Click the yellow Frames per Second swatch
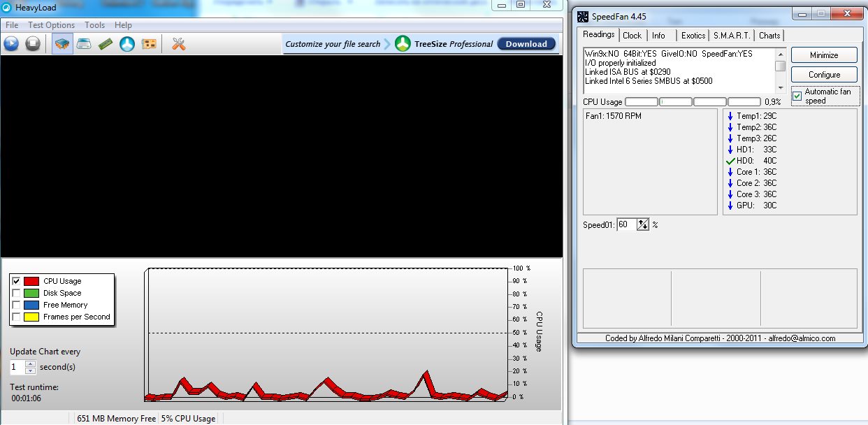The image size is (868, 425). (31, 317)
